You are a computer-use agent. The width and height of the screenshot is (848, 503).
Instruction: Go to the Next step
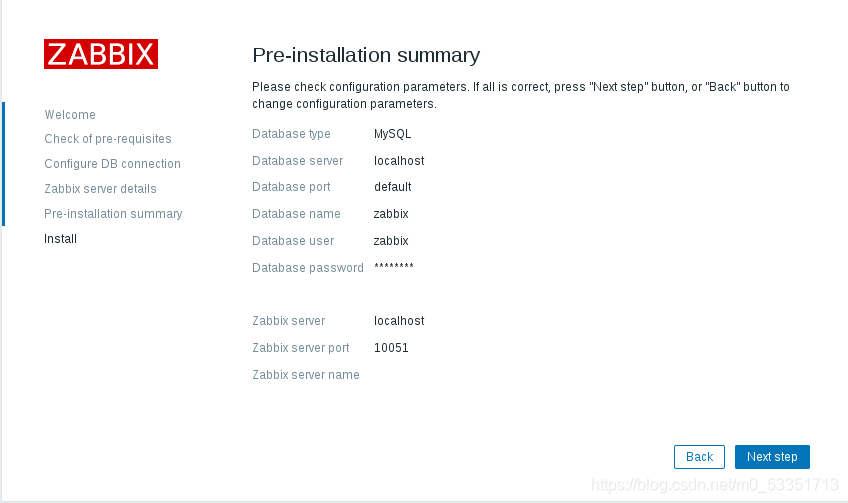(x=772, y=457)
